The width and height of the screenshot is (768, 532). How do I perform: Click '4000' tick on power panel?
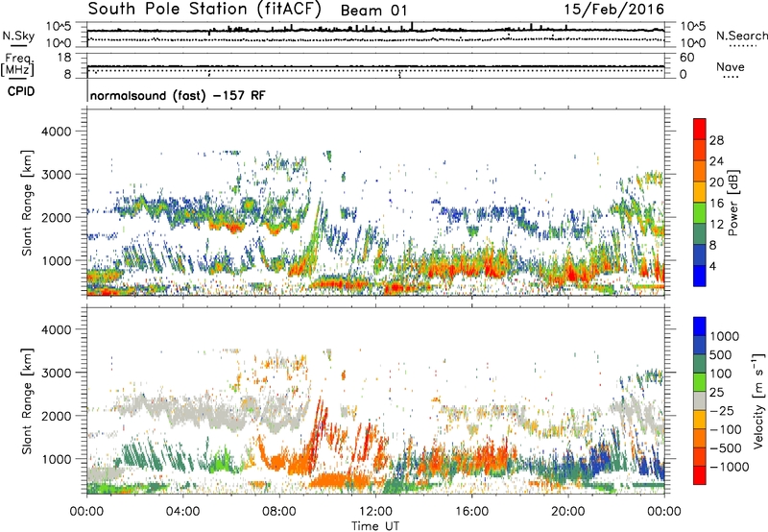(x=57, y=132)
